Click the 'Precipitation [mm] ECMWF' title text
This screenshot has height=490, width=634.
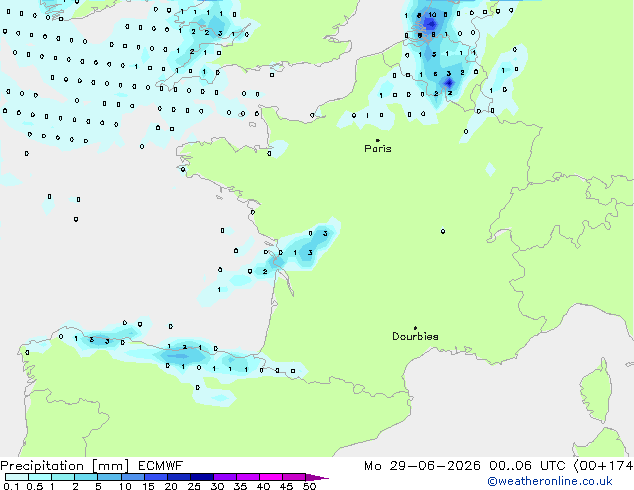click(x=92, y=466)
